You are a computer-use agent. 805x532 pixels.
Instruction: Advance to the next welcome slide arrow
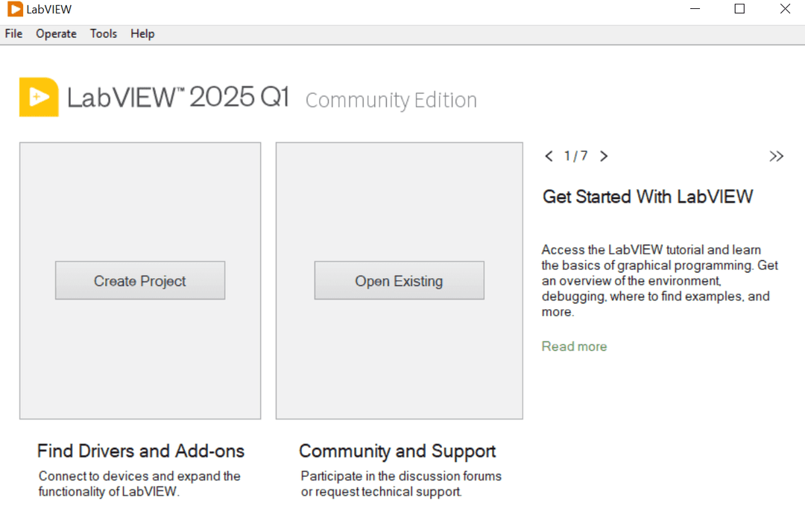(604, 156)
